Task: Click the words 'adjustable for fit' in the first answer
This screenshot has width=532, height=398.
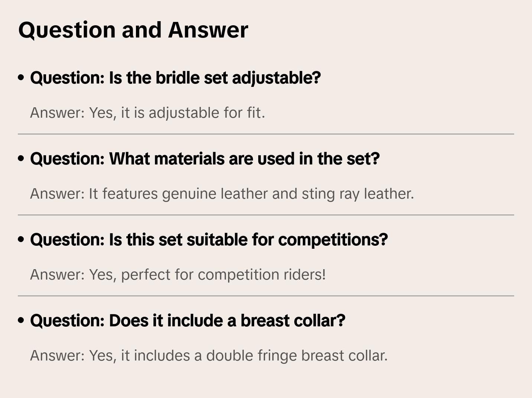Action: point(207,113)
